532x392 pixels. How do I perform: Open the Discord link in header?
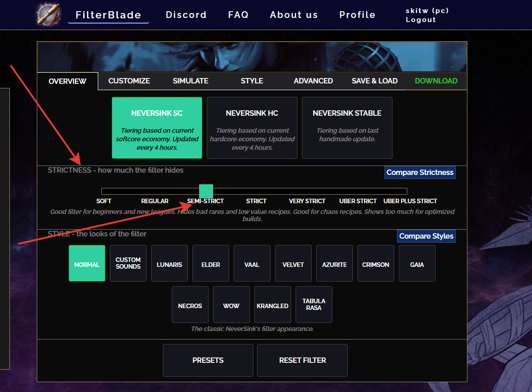(186, 15)
